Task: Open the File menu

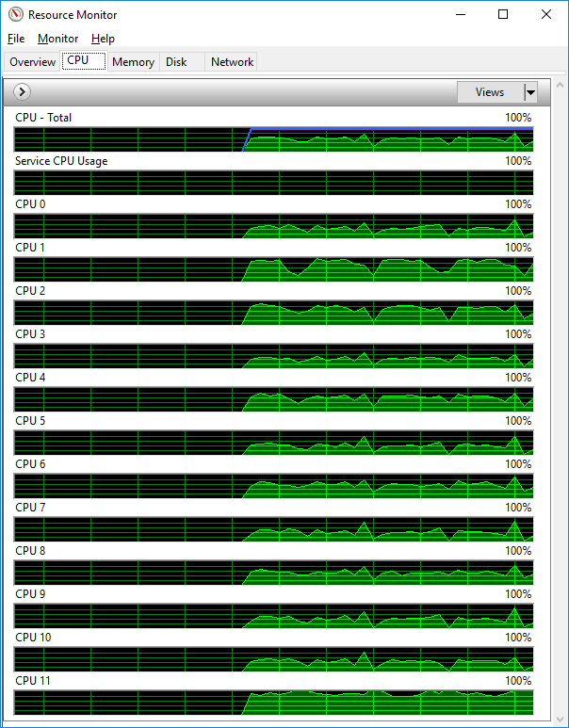Action: [x=16, y=39]
